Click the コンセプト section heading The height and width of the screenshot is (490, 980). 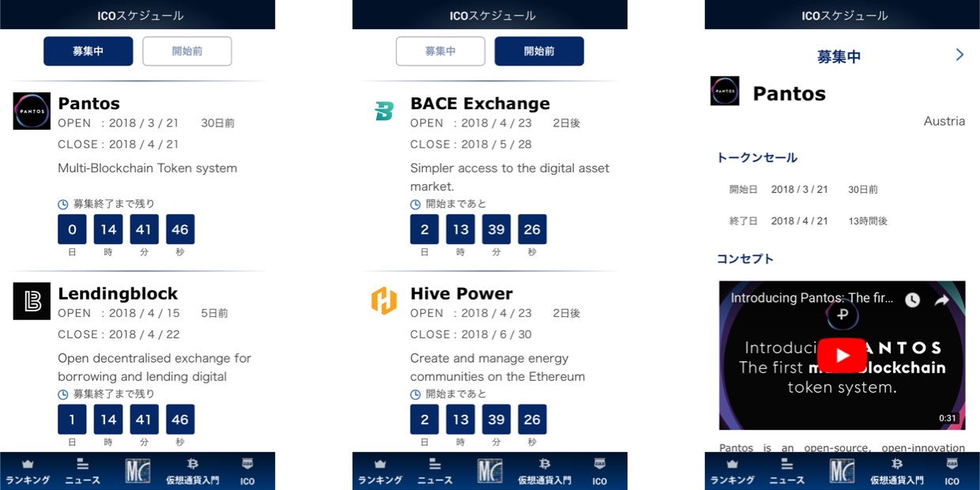[744, 258]
